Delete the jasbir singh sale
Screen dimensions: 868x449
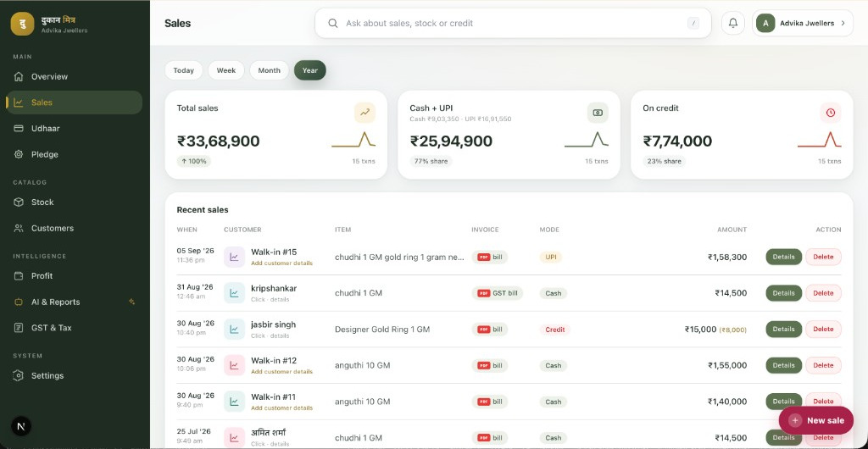point(823,329)
